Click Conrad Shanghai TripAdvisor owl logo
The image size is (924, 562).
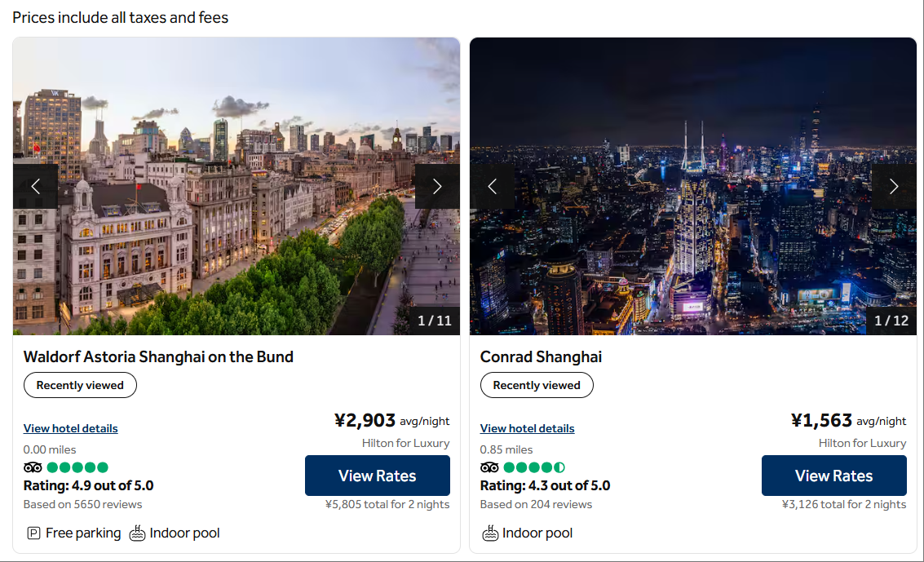coord(489,467)
